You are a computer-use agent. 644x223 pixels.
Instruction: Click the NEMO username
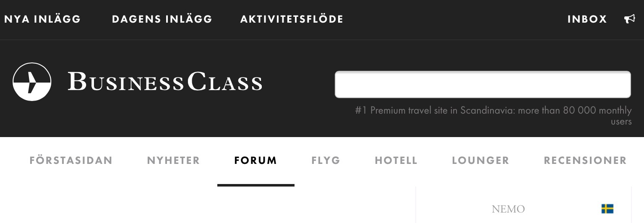click(508, 209)
